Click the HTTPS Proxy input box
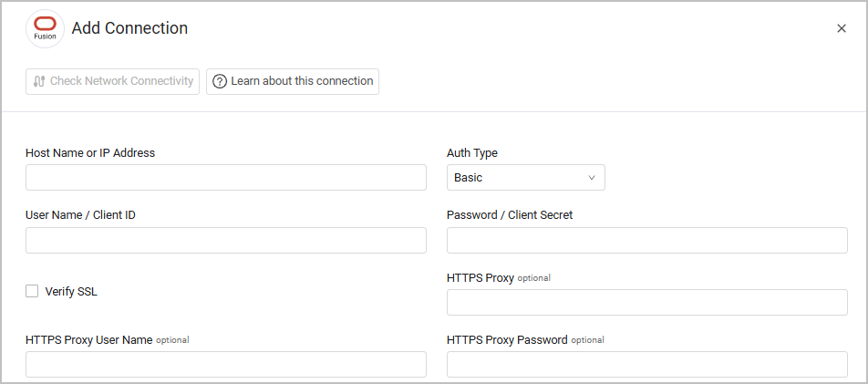Viewport: 868px width, 384px height. click(x=646, y=303)
